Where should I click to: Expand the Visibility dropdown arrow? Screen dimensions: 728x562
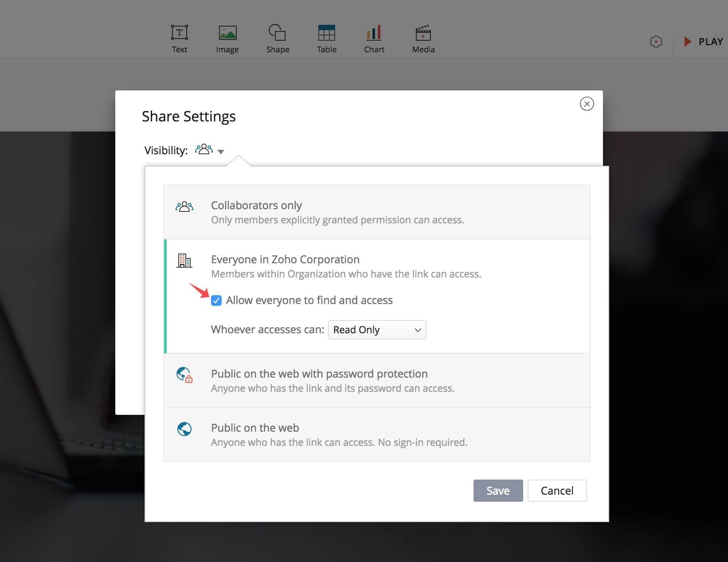tap(221, 152)
